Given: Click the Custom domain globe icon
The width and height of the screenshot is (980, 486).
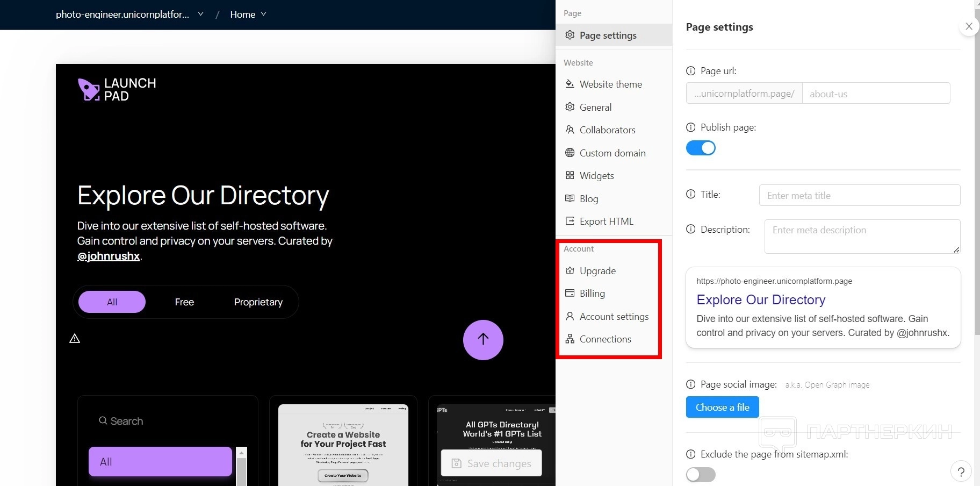Looking at the screenshot, I should click(x=570, y=153).
